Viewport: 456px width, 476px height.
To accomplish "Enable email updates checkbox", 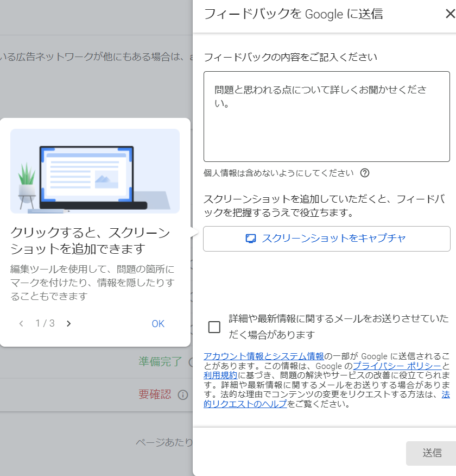I will point(214,327).
